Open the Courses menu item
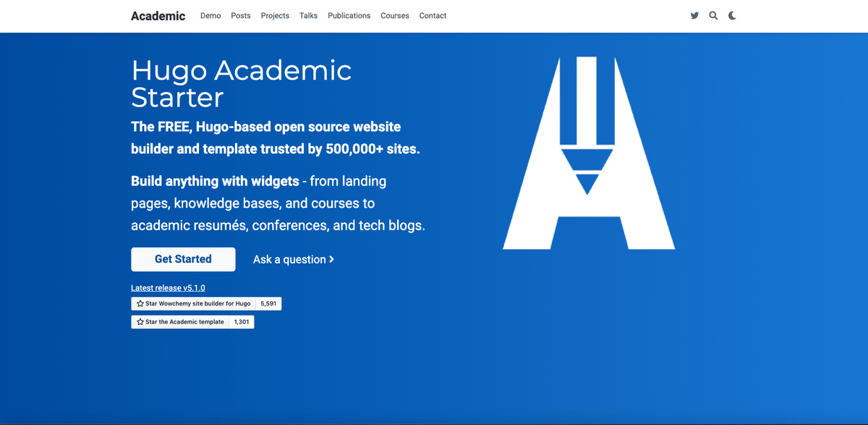 pos(395,16)
